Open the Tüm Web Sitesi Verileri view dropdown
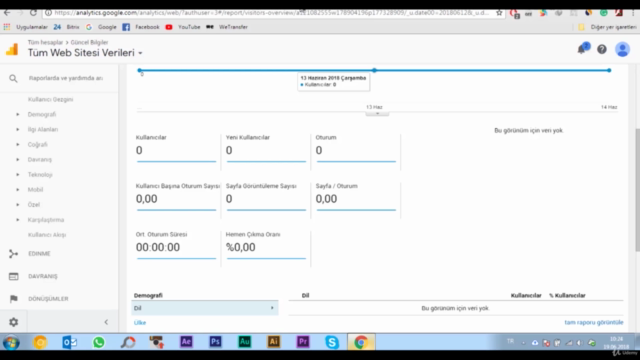 point(85,53)
